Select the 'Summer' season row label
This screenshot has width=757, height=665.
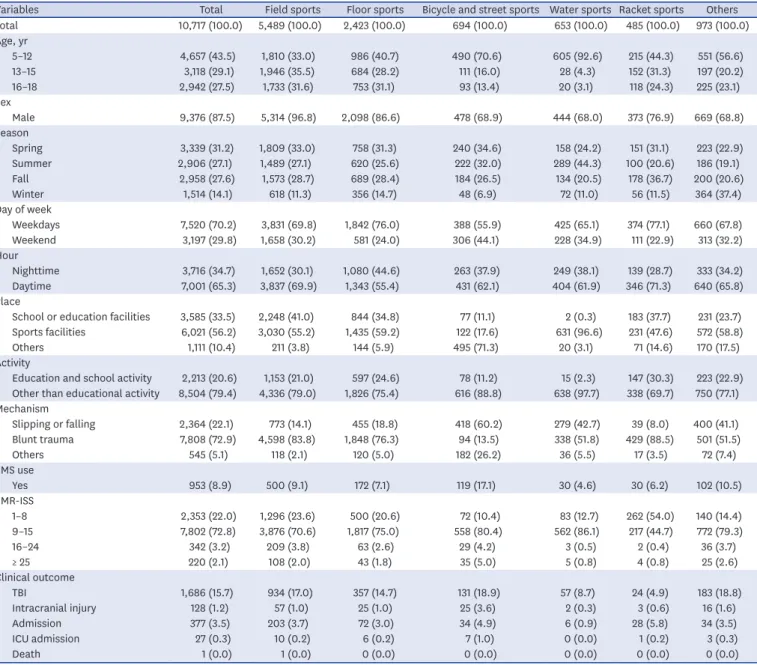[32, 163]
